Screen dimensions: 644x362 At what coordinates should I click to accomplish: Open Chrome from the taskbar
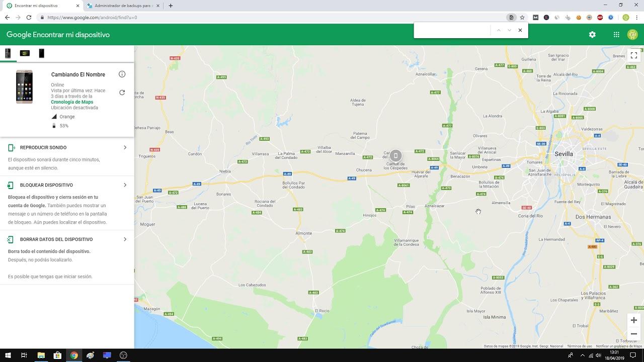click(x=74, y=355)
